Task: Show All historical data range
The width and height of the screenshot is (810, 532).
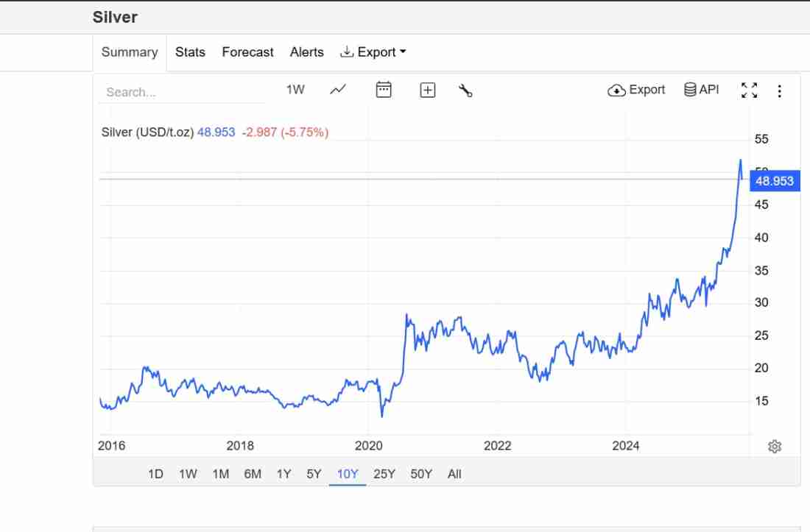Action: (454, 474)
